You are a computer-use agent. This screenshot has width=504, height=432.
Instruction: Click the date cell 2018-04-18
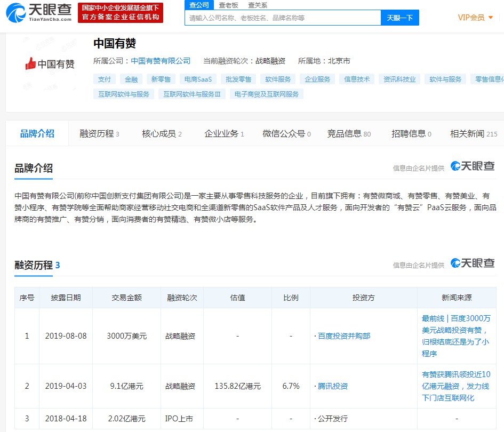66,419
